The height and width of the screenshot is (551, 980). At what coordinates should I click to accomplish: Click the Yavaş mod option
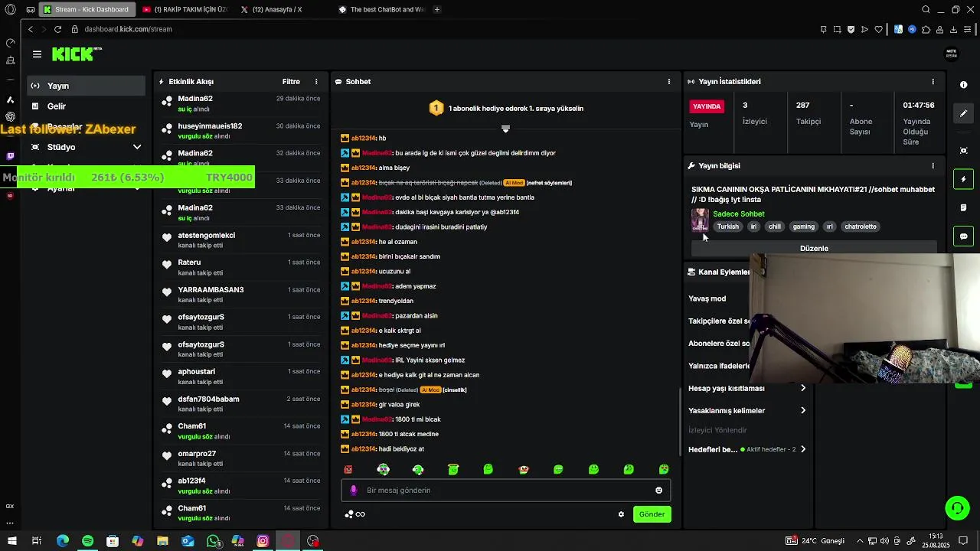pyautogui.click(x=707, y=299)
